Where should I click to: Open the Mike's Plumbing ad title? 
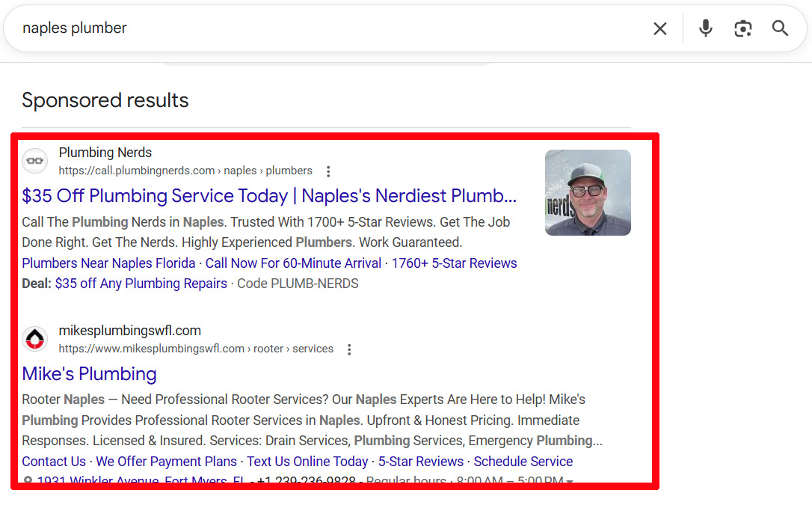[x=89, y=374]
